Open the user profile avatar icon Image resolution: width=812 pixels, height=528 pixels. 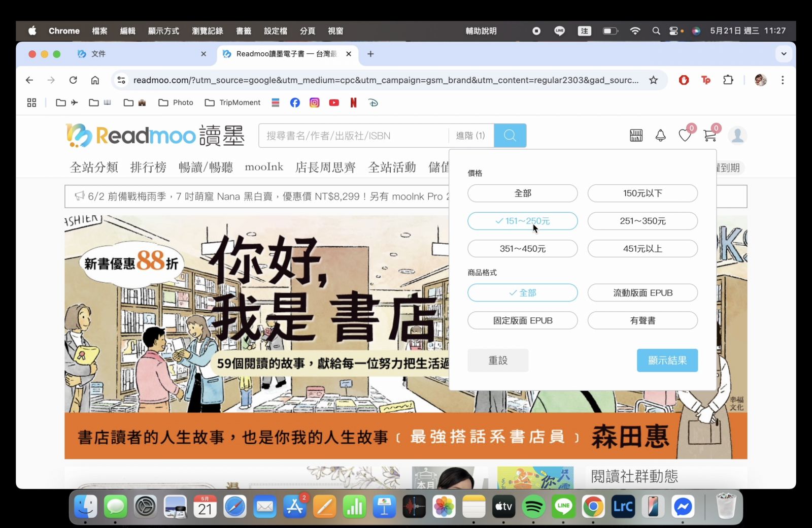pyautogui.click(x=737, y=136)
